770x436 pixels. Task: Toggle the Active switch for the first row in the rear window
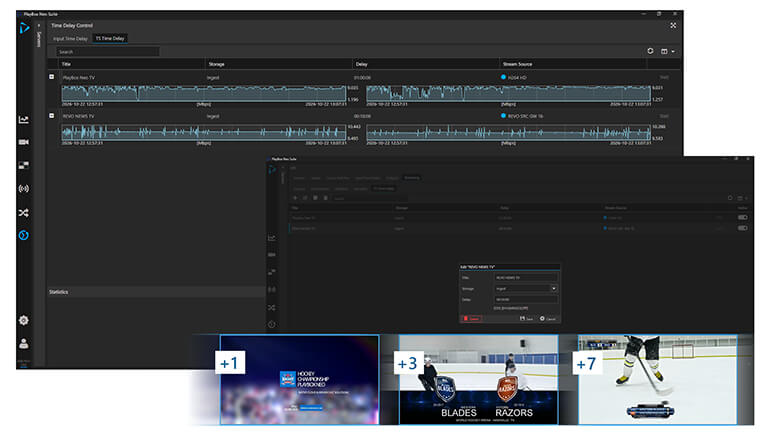point(742,218)
